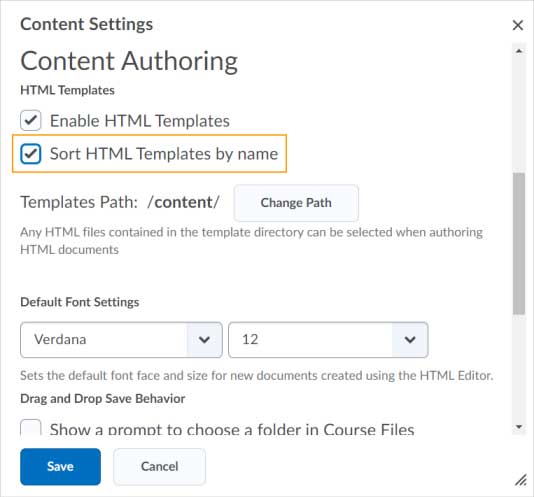Click the vertical scrollbar thumb
The image size is (534, 497).
point(519,243)
